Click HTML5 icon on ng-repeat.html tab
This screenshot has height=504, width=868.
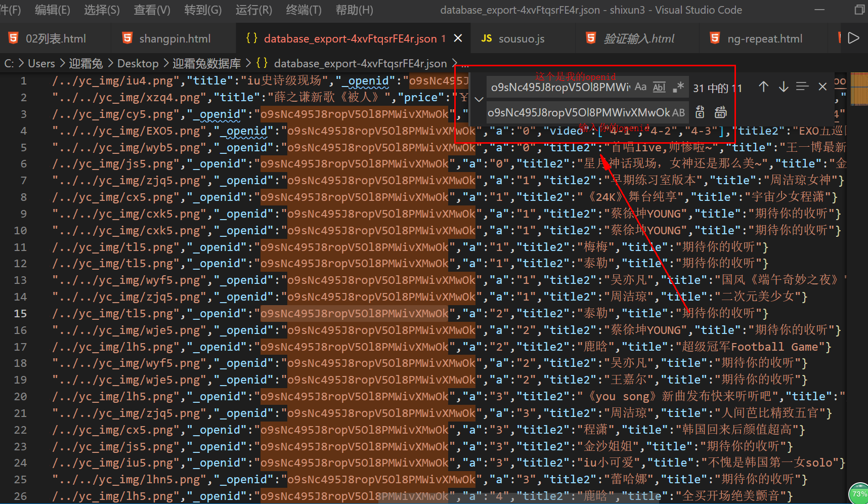[715, 38]
